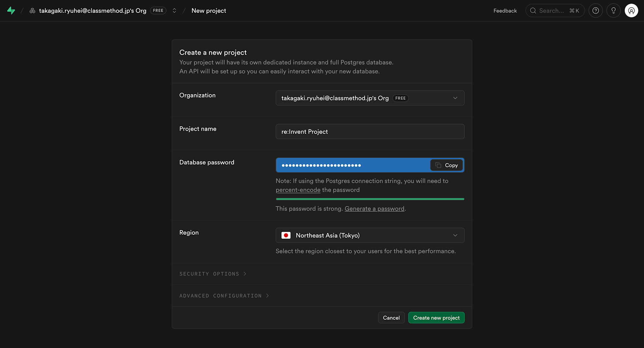Click the Japan flag icon in Region
Viewport: 644px width, 348px height.
click(286, 235)
